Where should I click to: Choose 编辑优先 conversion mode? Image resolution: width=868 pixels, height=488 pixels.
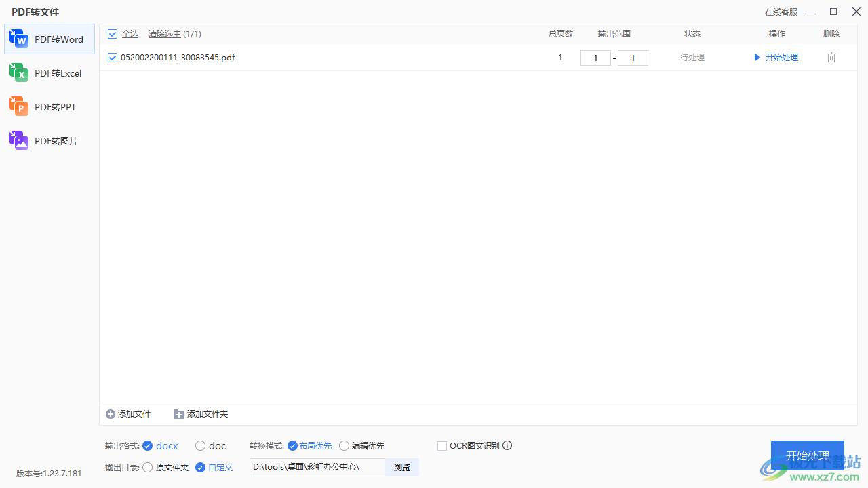click(344, 445)
